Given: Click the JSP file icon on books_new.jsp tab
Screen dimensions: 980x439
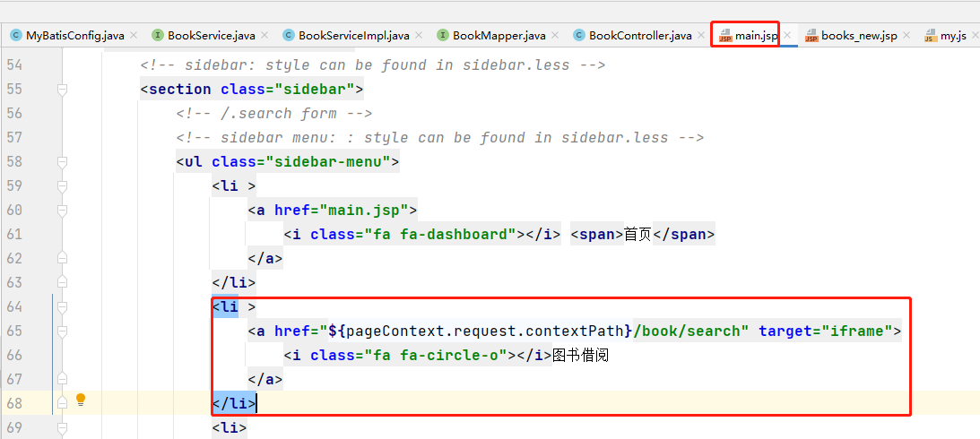Looking at the screenshot, I should [x=811, y=36].
